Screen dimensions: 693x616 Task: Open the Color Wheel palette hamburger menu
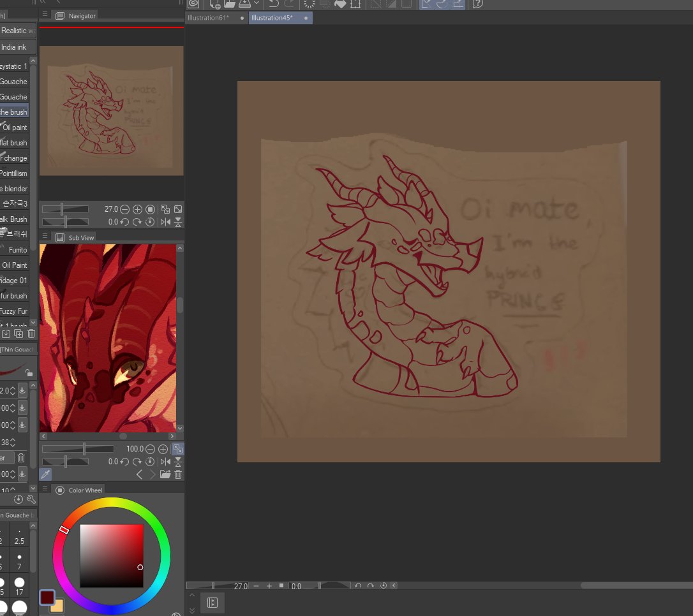click(x=45, y=488)
